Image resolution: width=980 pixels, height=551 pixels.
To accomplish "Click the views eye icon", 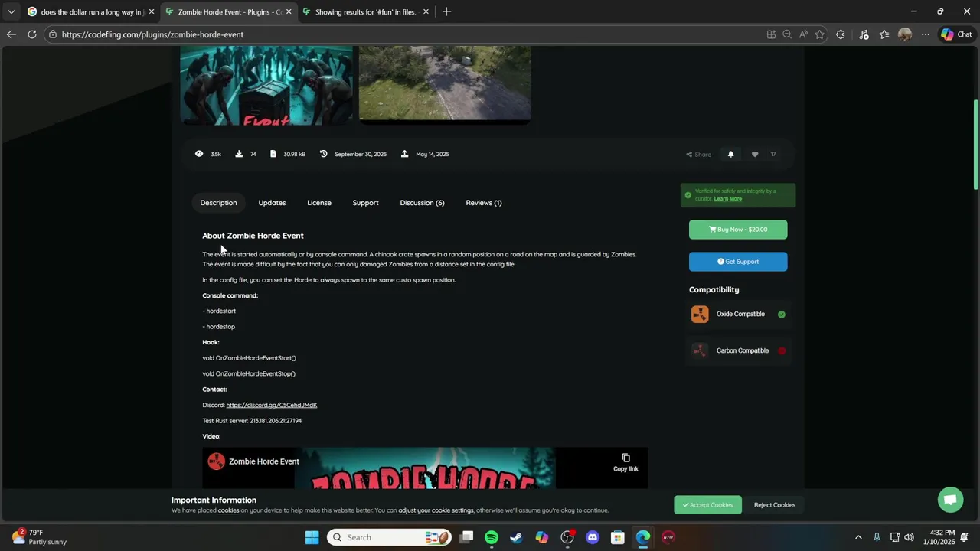I will click(199, 154).
